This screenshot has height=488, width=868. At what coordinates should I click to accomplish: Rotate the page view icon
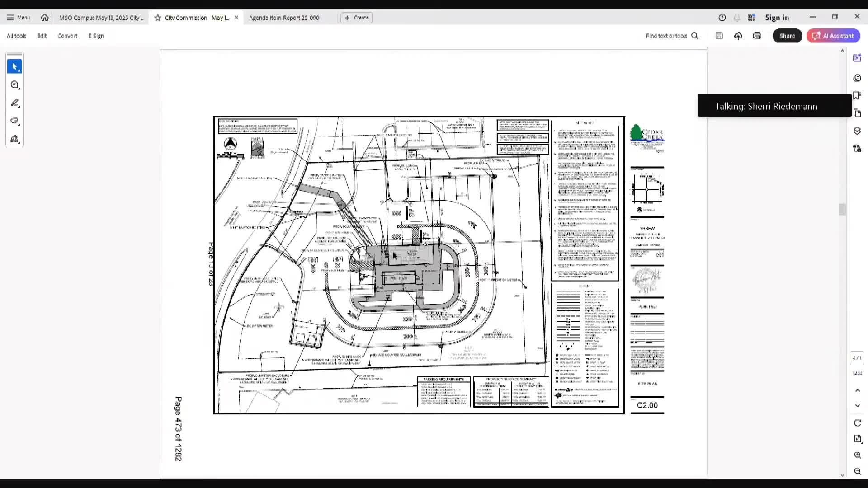(x=857, y=423)
